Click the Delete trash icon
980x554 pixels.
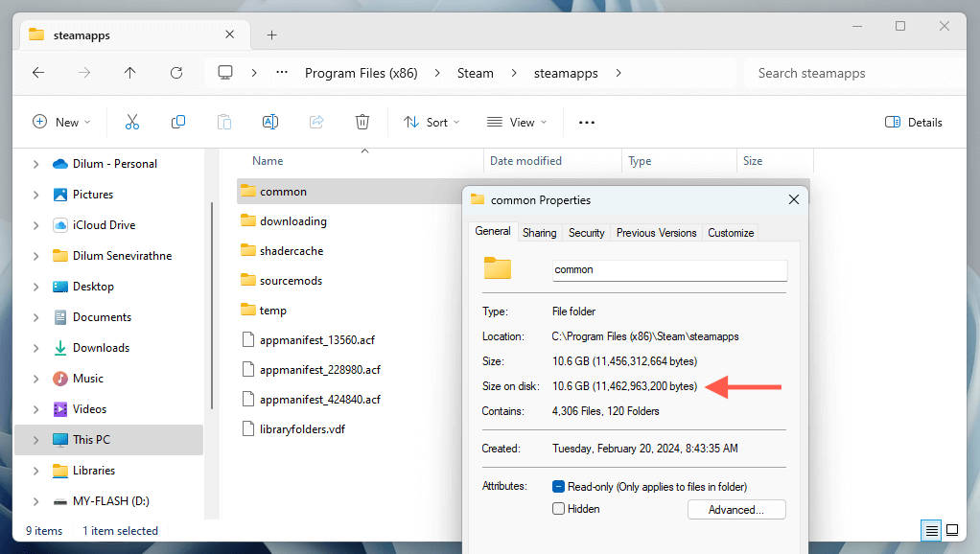click(362, 122)
